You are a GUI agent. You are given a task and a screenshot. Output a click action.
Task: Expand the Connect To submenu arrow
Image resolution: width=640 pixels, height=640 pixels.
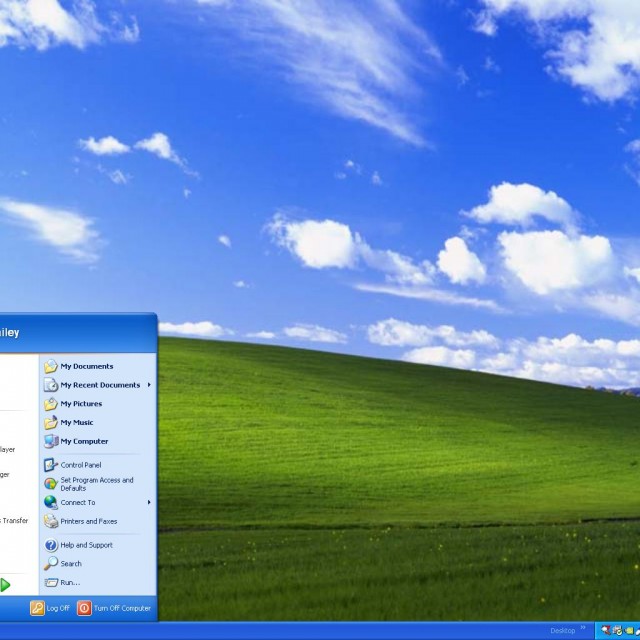(x=149, y=502)
